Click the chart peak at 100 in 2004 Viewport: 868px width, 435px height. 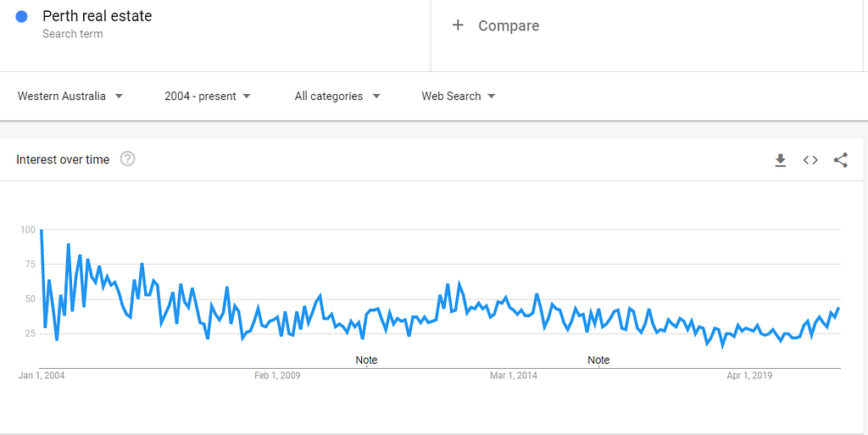click(41, 231)
